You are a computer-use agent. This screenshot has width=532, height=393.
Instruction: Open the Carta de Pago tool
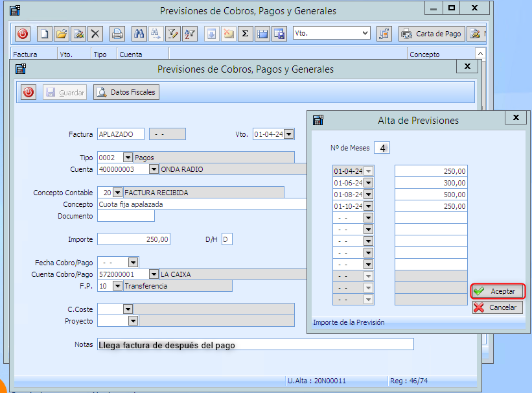pyautogui.click(x=432, y=34)
